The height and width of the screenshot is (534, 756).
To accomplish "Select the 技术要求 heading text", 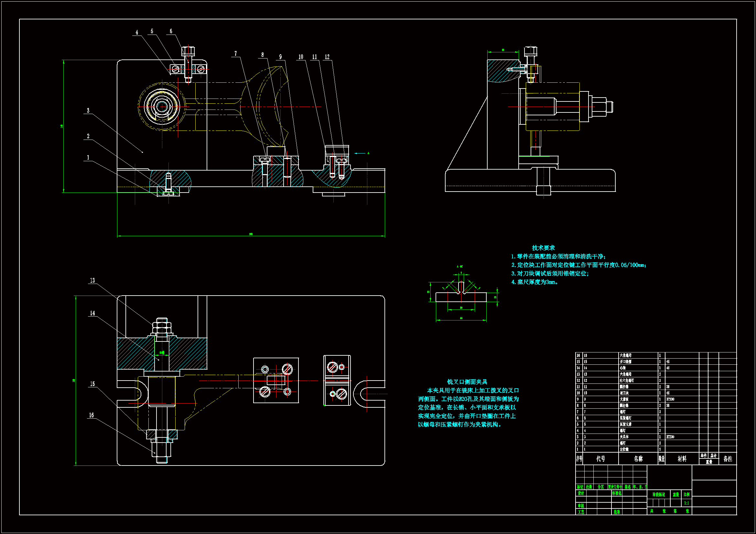I will 543,248.
